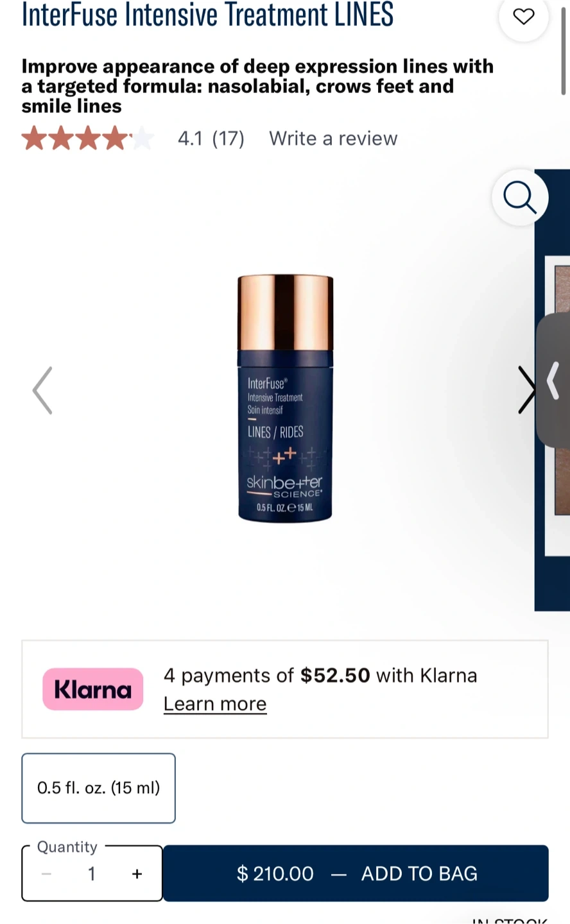Click the InterFuse product bottle image

(285, 398)
